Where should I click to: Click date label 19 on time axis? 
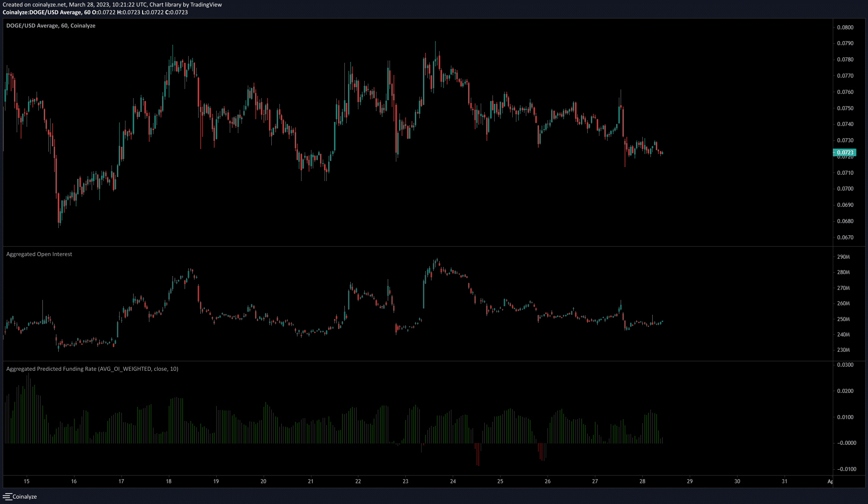click(x=216, y=481)
